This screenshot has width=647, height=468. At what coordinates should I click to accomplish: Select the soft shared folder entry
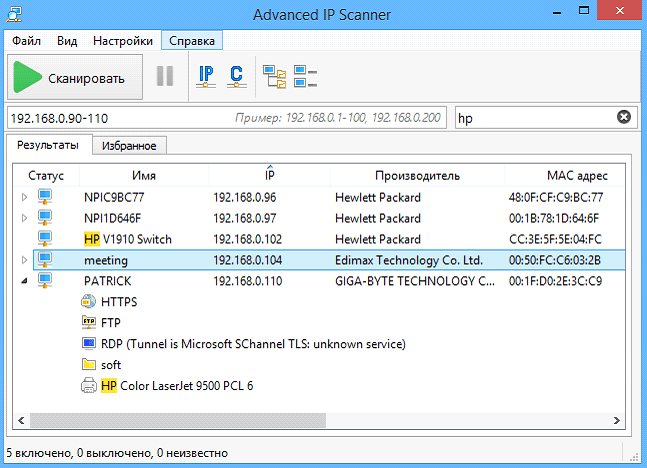(111, 365)
